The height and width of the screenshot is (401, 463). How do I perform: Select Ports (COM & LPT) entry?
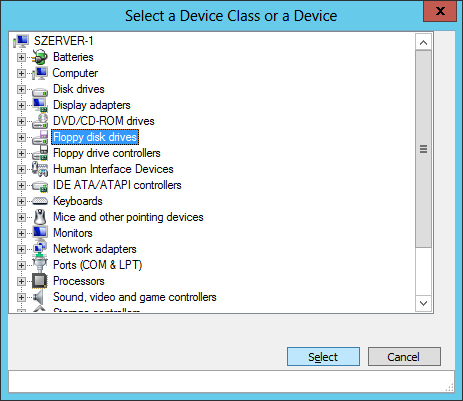[x=98, y=265]
